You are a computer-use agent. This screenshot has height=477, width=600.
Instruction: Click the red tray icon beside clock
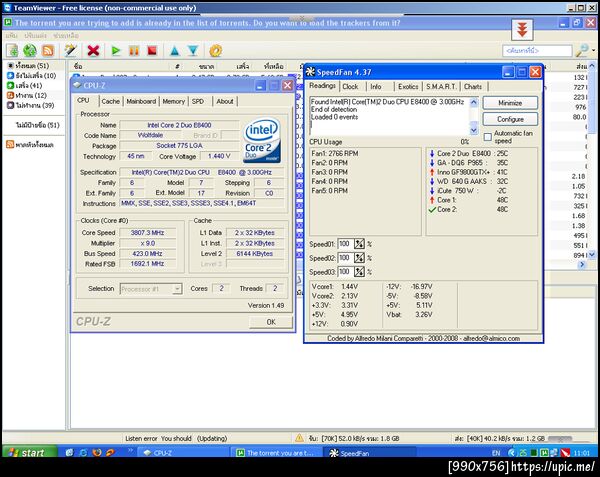pyautogui.click(x=565, y=453)
